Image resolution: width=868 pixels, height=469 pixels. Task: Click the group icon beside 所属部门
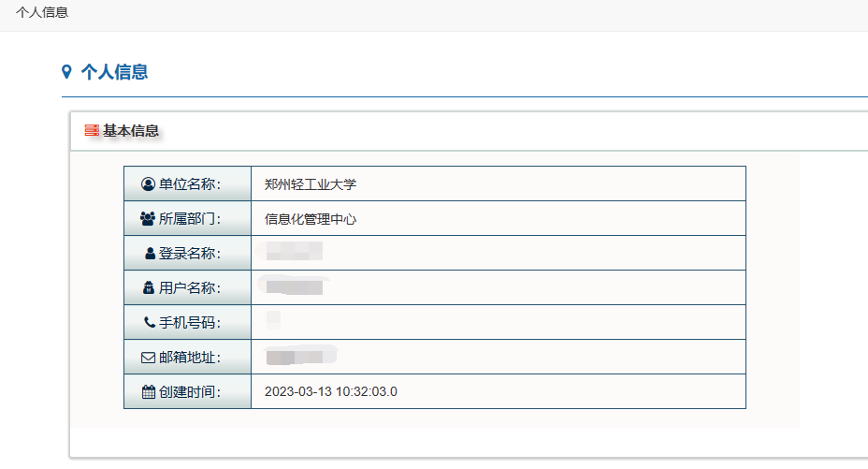click(147, 219)
